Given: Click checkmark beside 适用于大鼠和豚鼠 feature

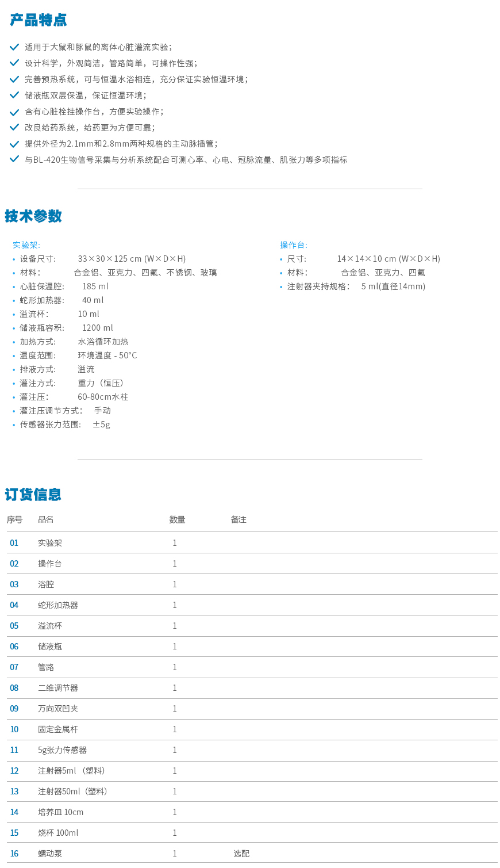Looking at the screenshot, I should (x=14, y=47).
